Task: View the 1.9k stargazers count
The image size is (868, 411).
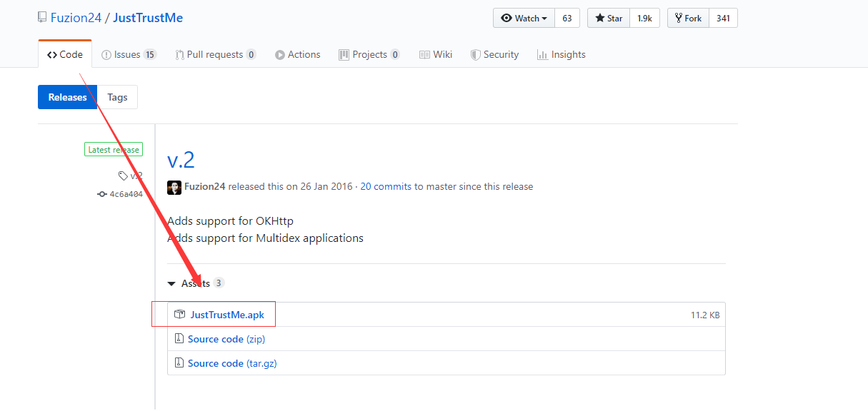Action: [x=645, y=19]
